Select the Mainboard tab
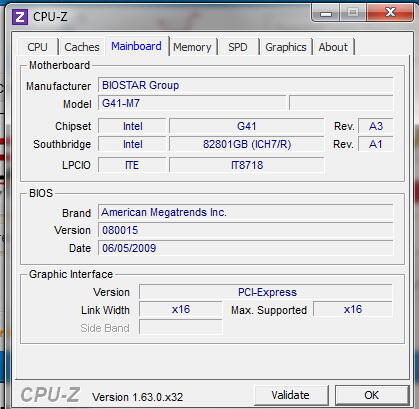Image resolution: width=419 pixels, height=409 pixels. click(137, 46)
